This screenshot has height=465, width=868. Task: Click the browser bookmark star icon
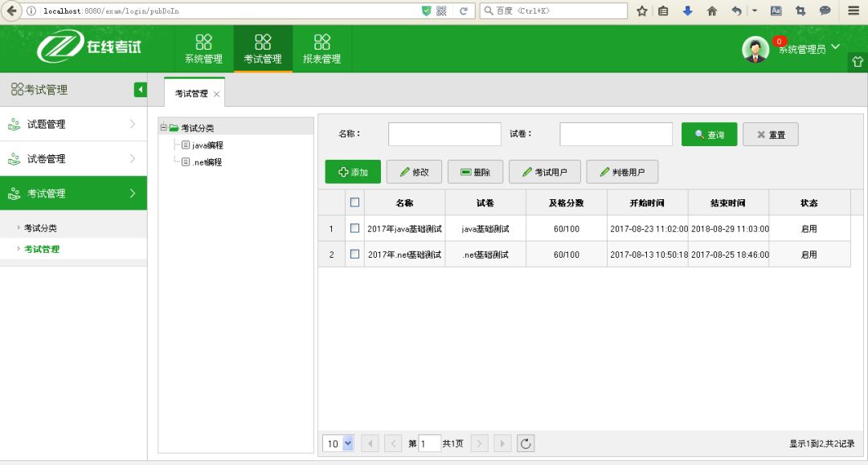point(642,11)
